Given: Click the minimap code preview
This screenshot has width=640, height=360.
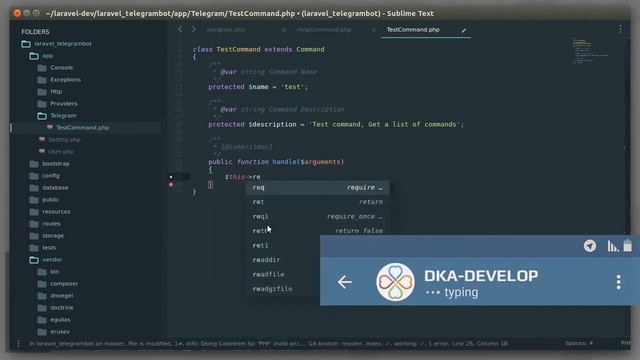Looking at the screenshot, I should (590, 51).
